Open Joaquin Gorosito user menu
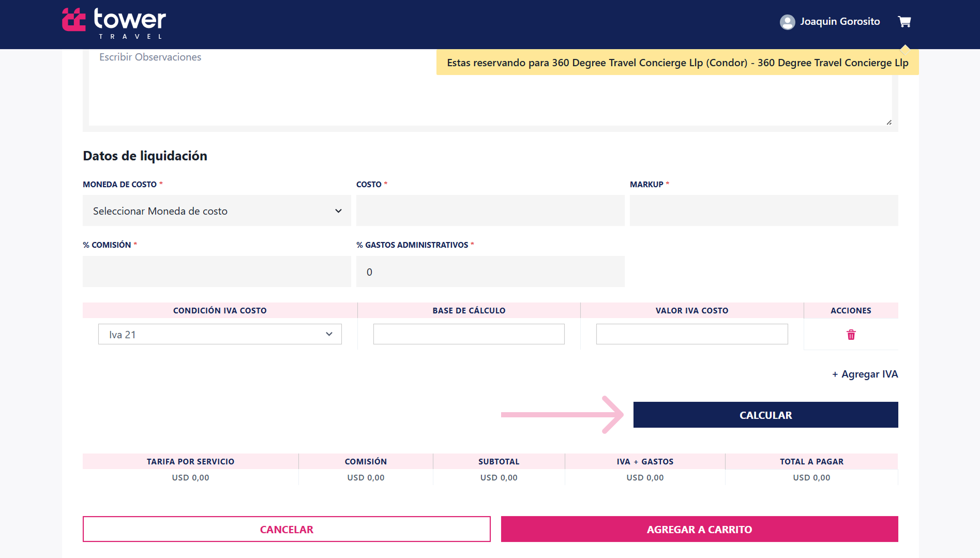This screenshot has width=980, height=558. point(839,22)
